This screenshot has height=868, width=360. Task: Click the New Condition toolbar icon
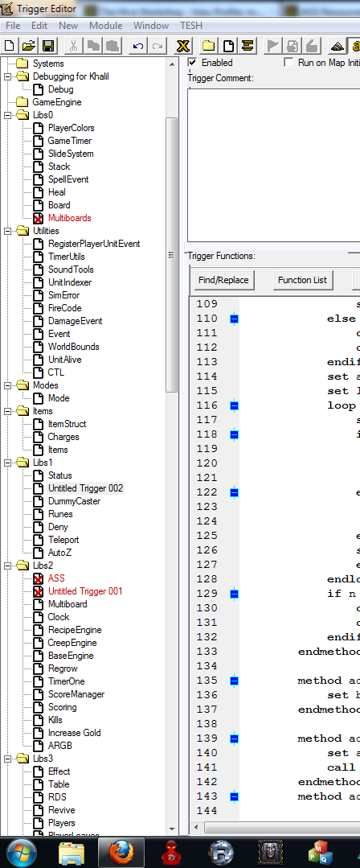click(x=292, y=45)
